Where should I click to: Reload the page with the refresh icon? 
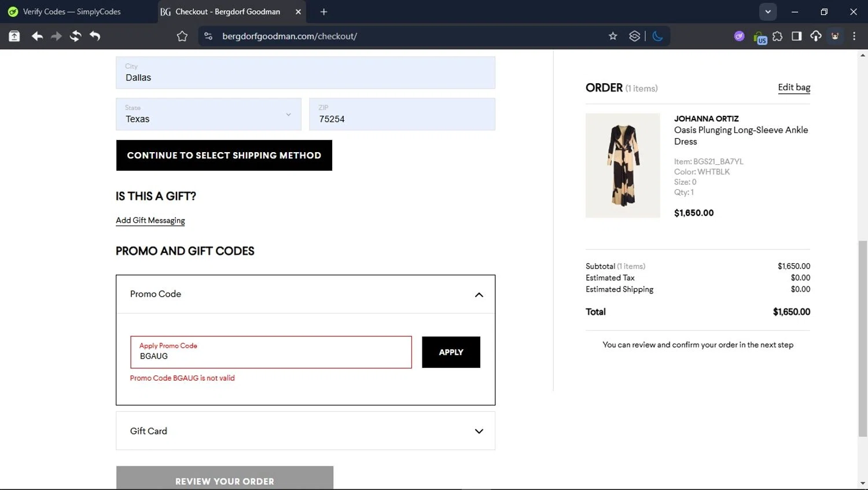(x=75, y=36)
